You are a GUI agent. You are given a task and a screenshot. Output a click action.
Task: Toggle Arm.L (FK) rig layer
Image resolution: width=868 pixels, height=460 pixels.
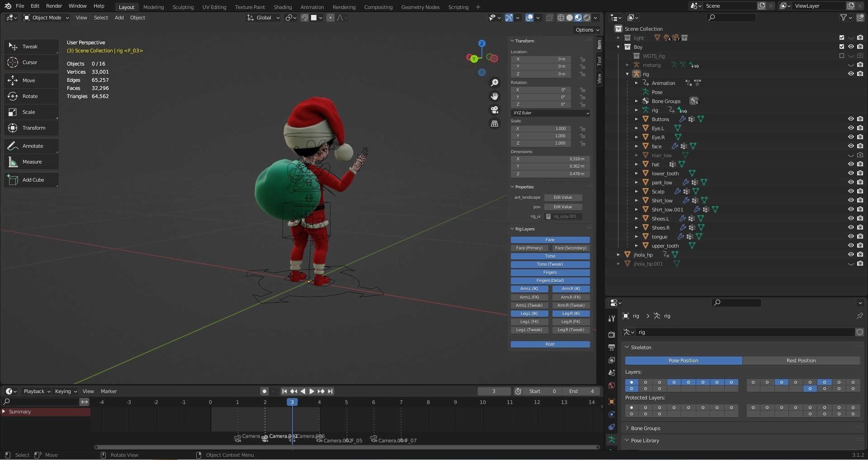point(529,297)
